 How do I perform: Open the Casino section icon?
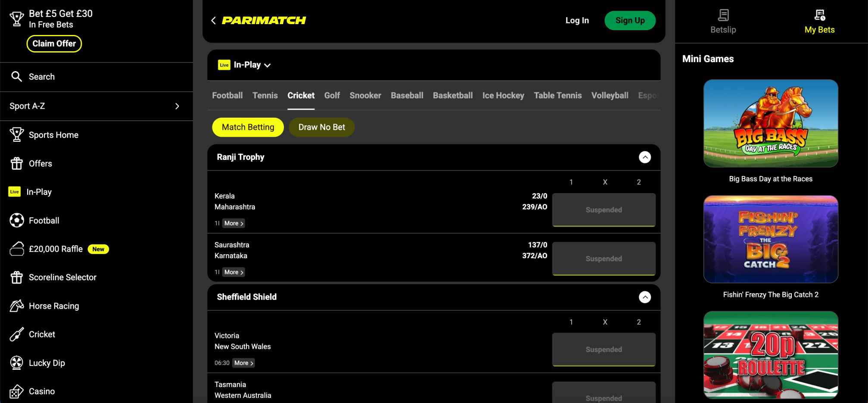(16, 391)
